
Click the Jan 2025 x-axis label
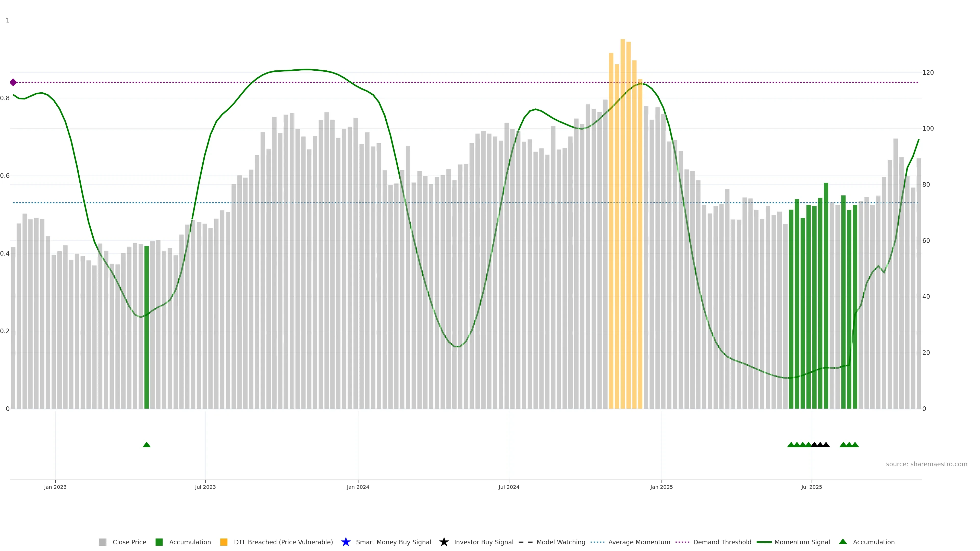(x=661, y=487)
